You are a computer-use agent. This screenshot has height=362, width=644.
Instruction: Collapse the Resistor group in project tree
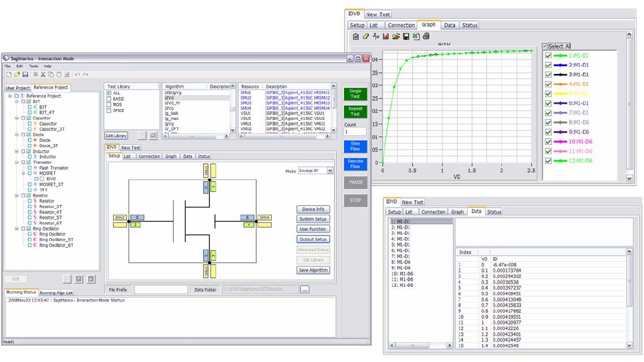[16, 196]
